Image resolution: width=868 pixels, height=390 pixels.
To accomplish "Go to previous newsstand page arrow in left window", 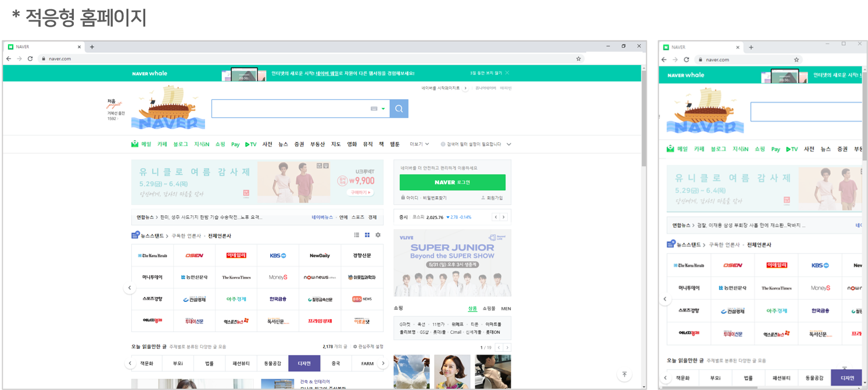I will (x=130, y=288).
